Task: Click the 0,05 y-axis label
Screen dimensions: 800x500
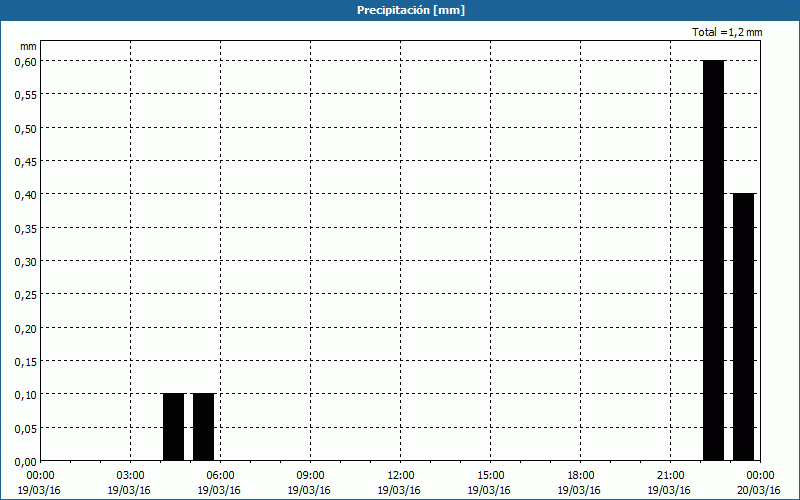Action: (x=26, y=428)
